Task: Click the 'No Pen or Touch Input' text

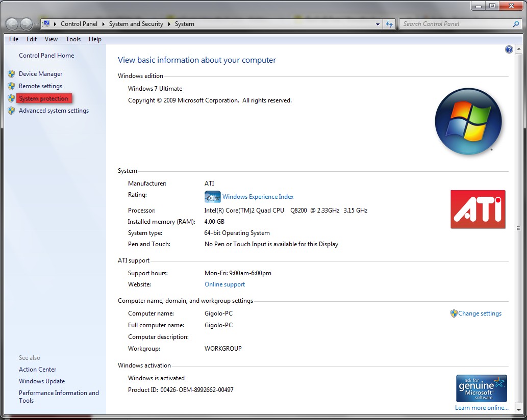Action: pyautogui.click(x=271, y=244)
